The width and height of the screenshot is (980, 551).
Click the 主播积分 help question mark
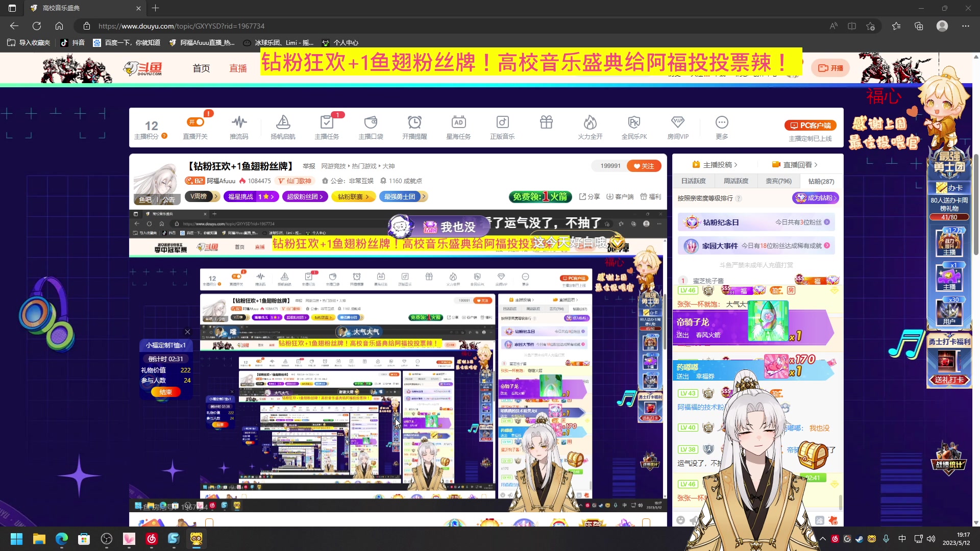click(x=164, y=136)
